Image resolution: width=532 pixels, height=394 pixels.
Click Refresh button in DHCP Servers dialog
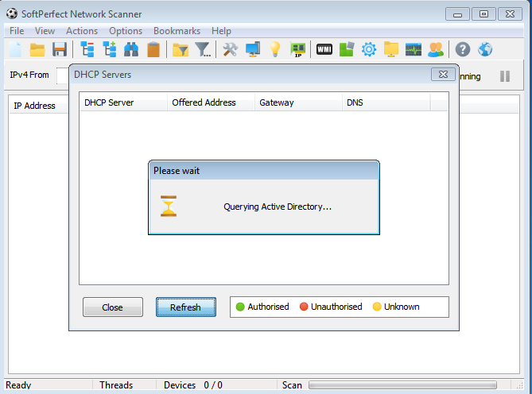(186, 307)
